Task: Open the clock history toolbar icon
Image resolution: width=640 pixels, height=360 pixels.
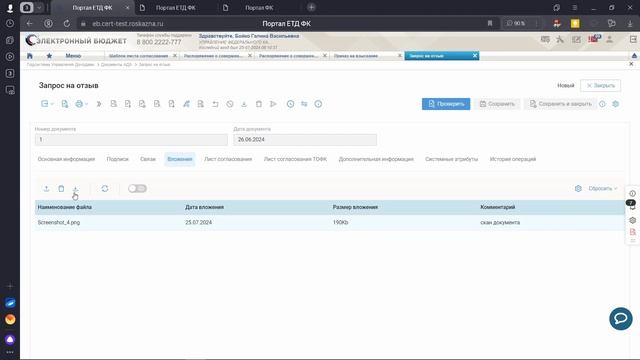Action: pyautogui.click(x=290, y=104)
